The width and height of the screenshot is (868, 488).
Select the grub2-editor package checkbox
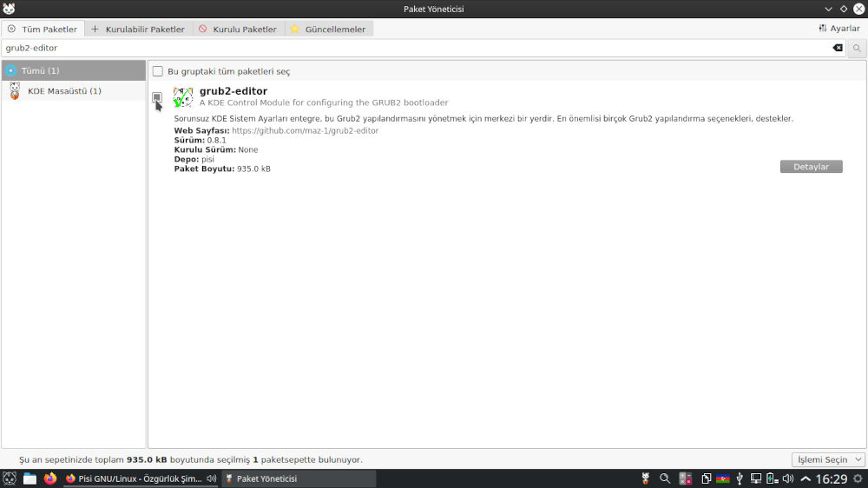coord(157,97)
